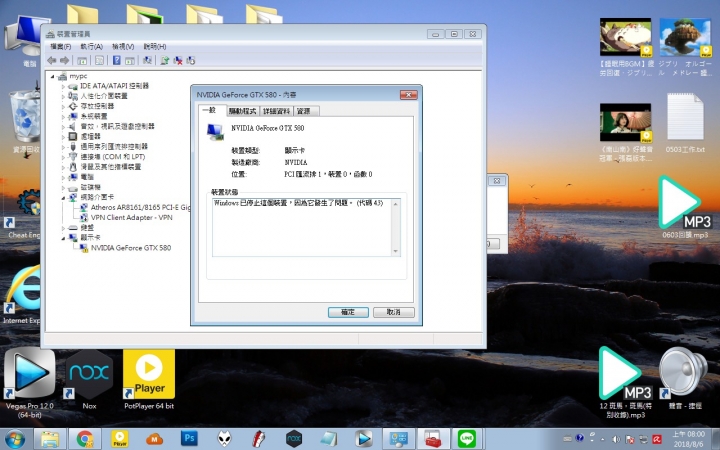Click the red-X Uninstall device toolbar icon
Screen dimensions: 720x450
coord(178,60)
